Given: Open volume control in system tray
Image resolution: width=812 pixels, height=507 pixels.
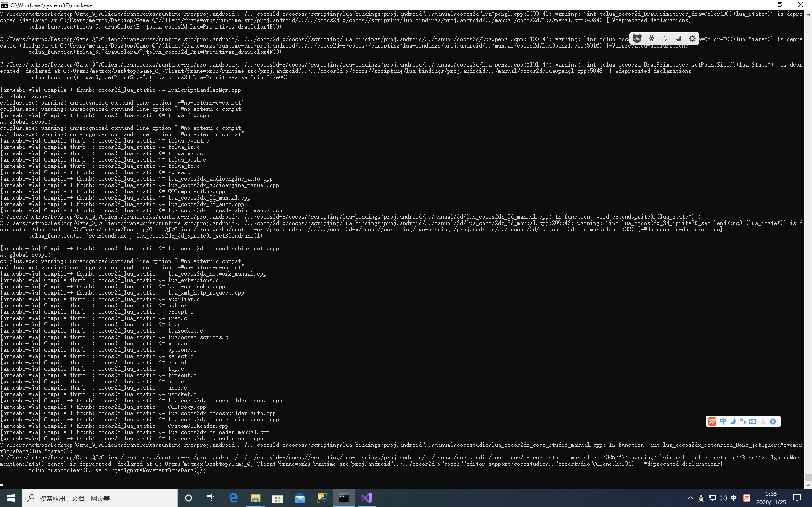Looking at the screenshot, I should [x=723, y=498].
